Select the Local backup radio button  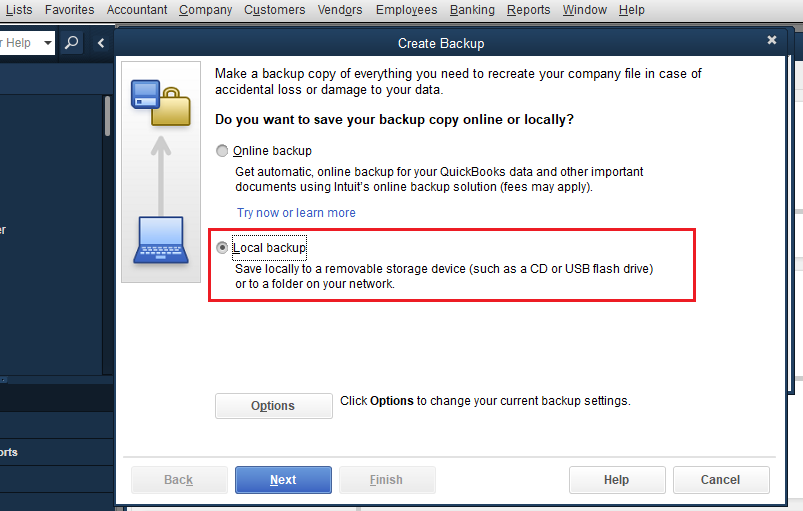pos(222,248)
